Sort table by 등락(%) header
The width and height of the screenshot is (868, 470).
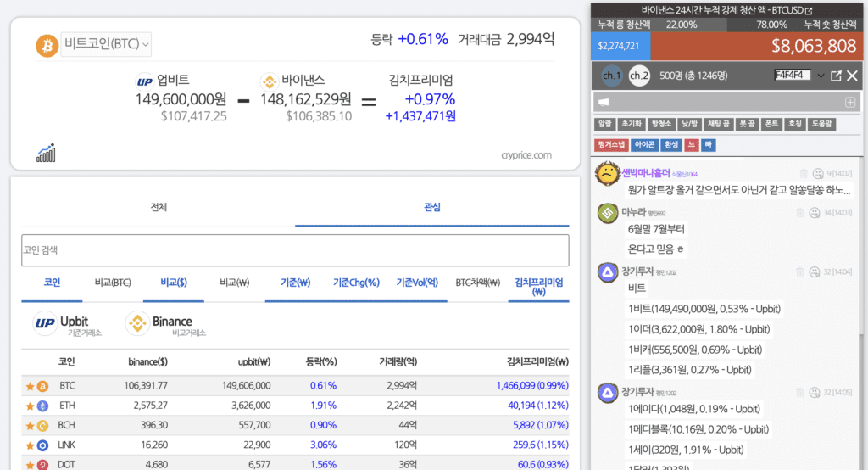click(x=321, y=362)
